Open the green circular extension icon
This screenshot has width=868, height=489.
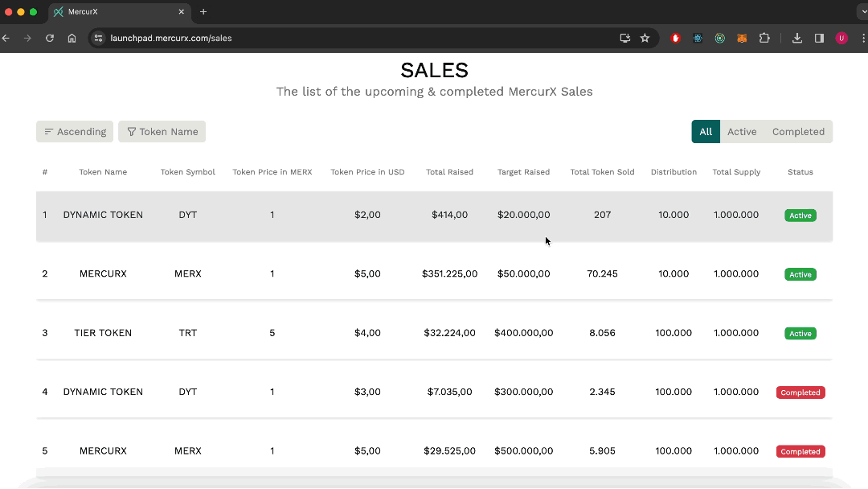tap(719, 39)
